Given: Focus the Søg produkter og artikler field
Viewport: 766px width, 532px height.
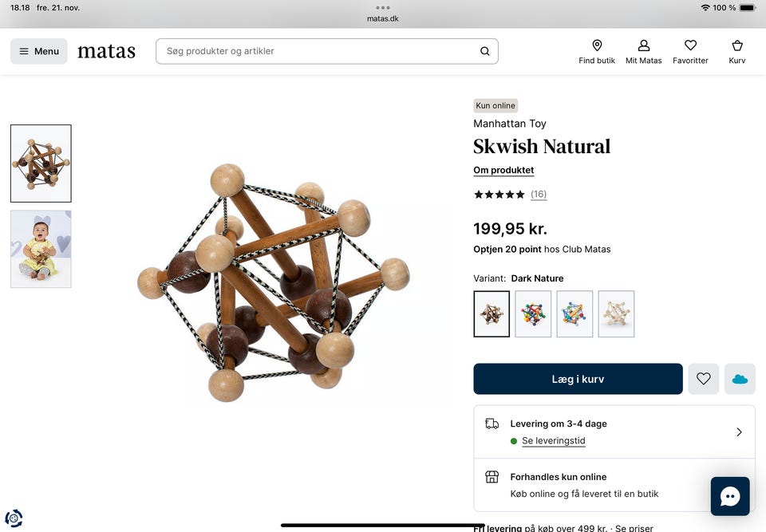Looking at the screenshot, I should click(x=327, y=51).
